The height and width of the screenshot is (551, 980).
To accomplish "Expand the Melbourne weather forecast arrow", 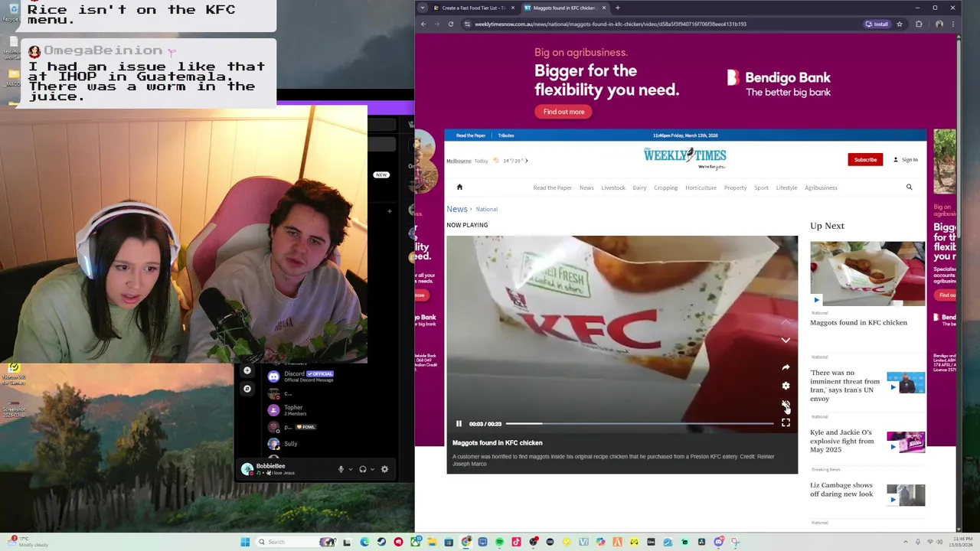I will [527, 161].
